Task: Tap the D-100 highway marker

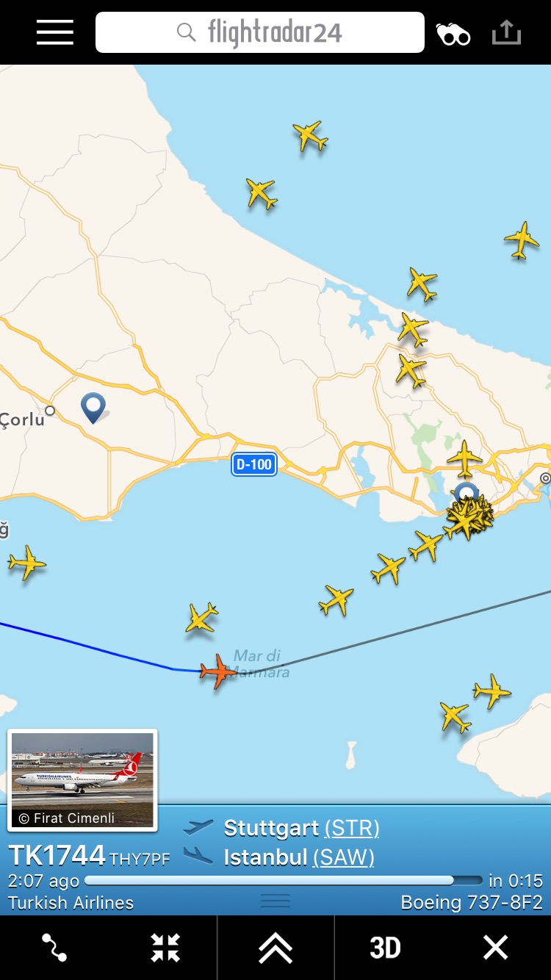Action: (x=254, y=464)
